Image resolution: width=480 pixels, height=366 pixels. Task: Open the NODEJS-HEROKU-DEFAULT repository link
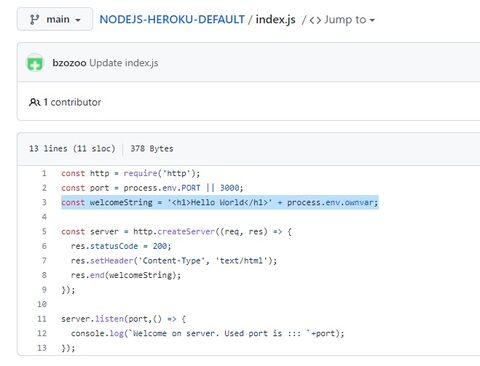172,19
